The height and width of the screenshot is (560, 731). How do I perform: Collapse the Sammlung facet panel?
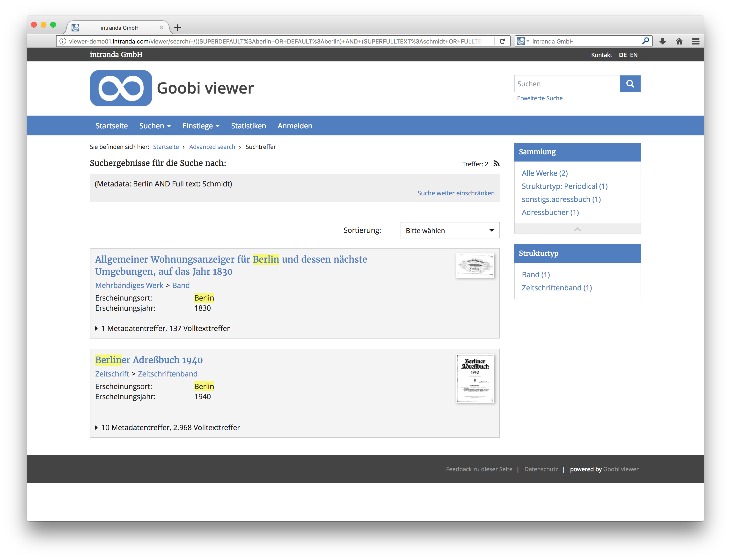pyautogui.click(x=577, y=229)
